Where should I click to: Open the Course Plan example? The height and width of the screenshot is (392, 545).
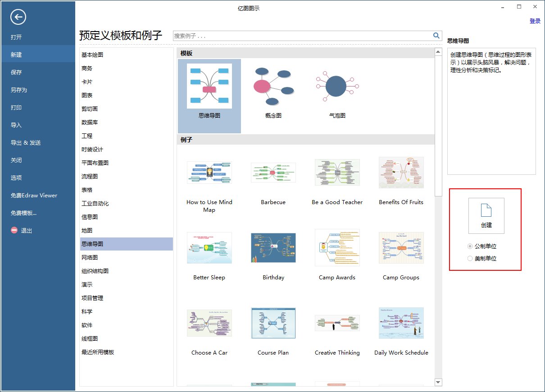point(272,323)
